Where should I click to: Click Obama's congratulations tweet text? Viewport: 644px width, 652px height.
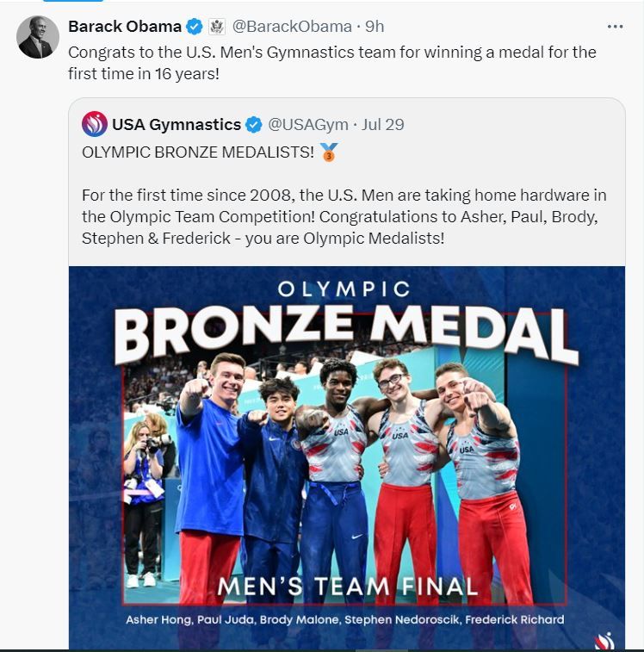[332, 63]
